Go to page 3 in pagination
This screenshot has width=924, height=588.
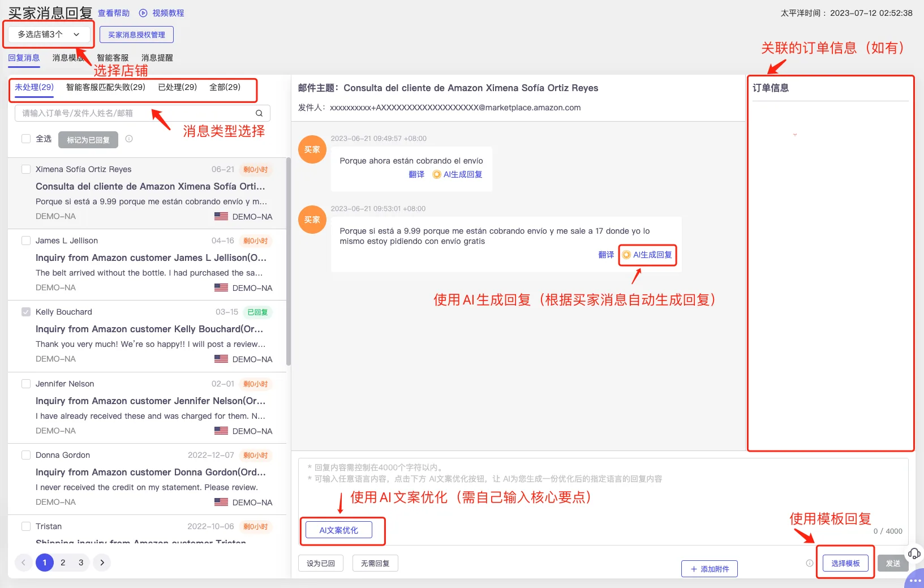(x=81, y=563)
